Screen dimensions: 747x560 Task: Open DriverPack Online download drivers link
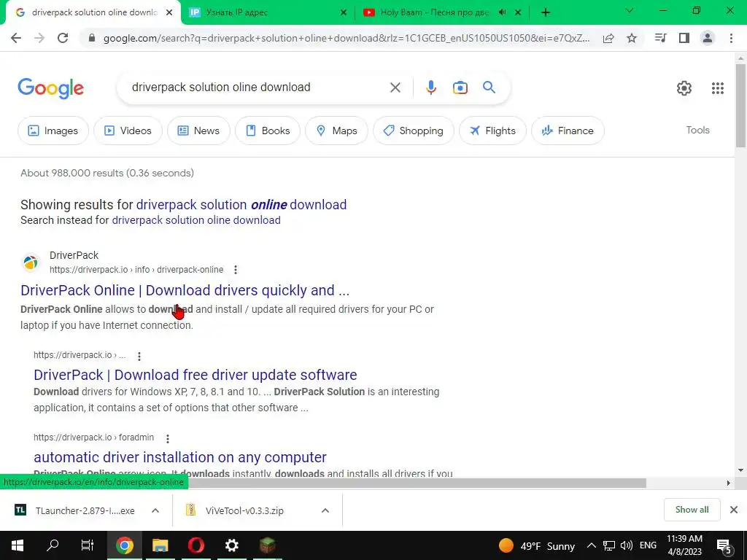(x=185, y=290)
